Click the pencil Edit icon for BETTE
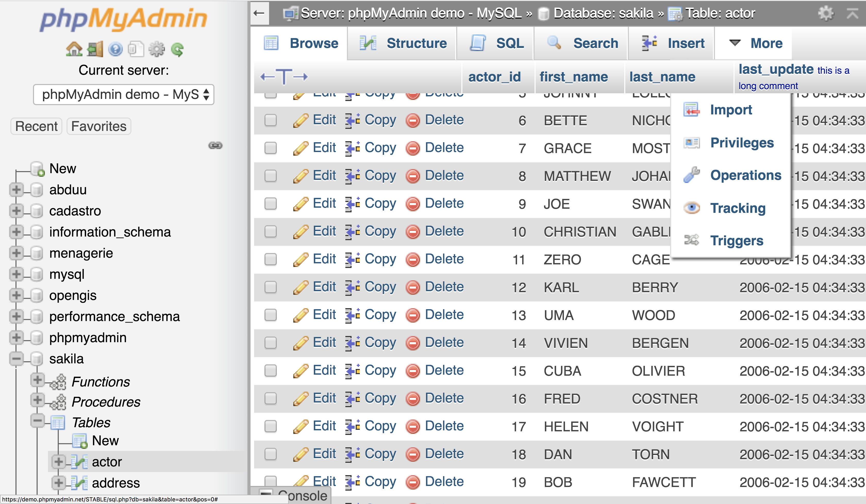Image resolution: width=866 pixels, height=504 pixels. click(301, 120)
